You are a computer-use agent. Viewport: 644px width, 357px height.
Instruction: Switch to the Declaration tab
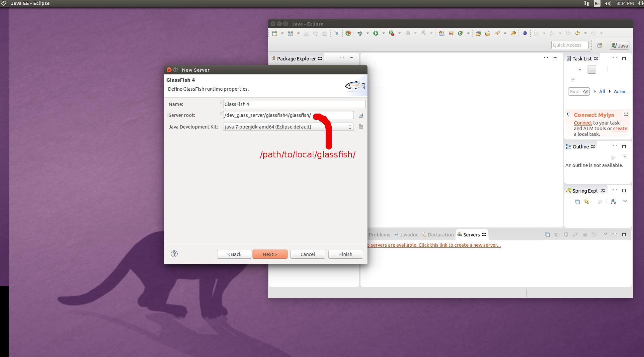pos(438,235)
